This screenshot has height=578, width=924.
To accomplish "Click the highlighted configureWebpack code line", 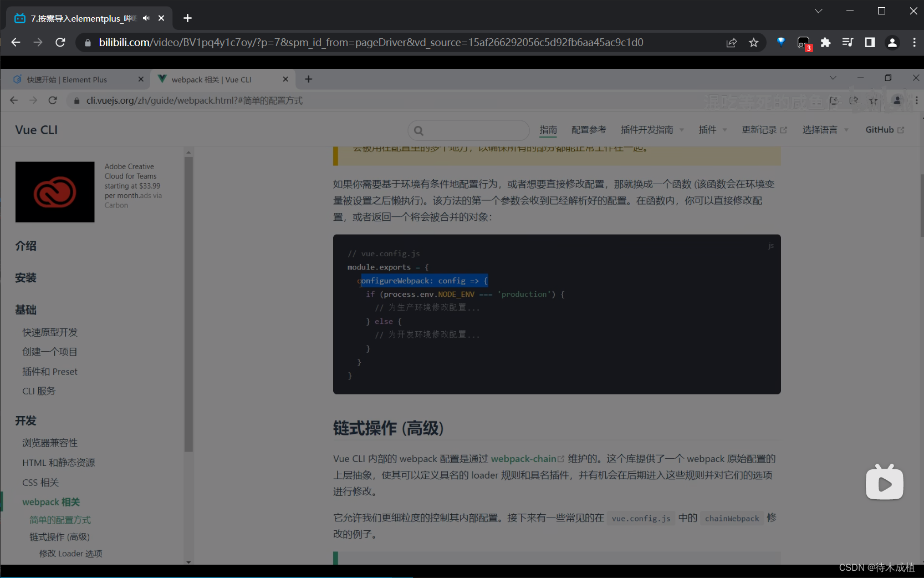I will pyautogui.click(x=424, y=281).
